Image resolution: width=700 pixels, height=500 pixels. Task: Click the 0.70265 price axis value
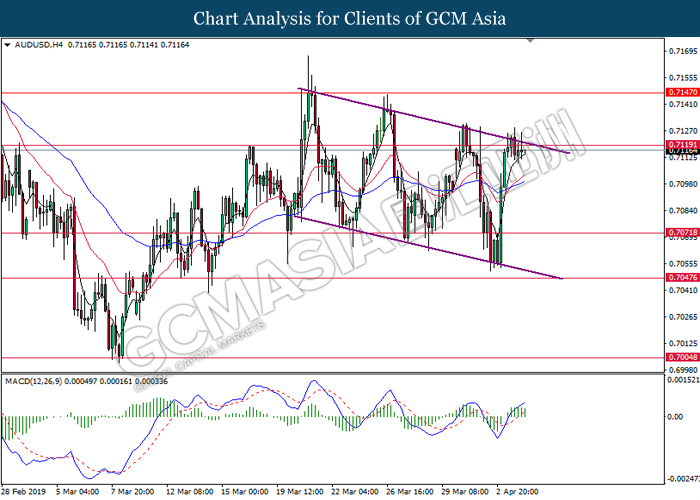point(683,317)
